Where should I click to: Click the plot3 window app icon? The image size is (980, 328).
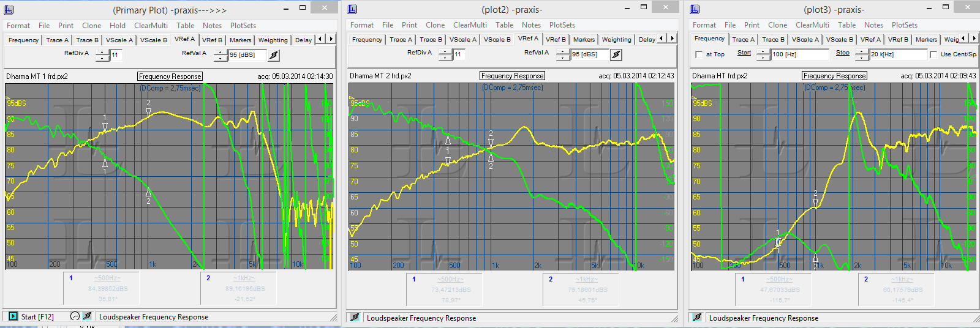click(695, 9)
